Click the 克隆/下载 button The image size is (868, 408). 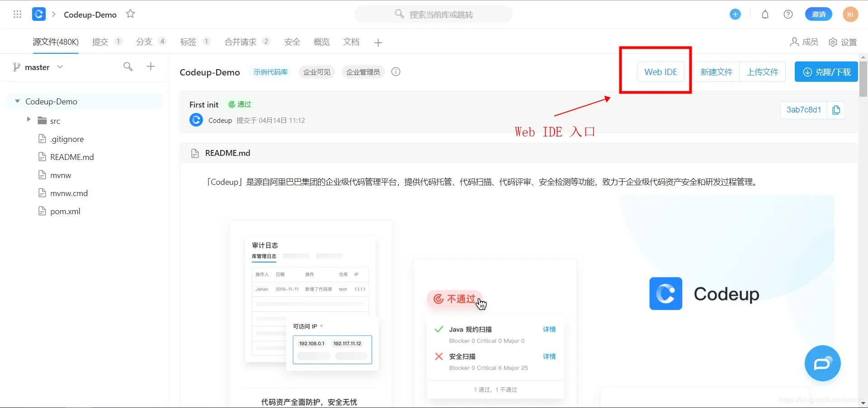(826, 71)
